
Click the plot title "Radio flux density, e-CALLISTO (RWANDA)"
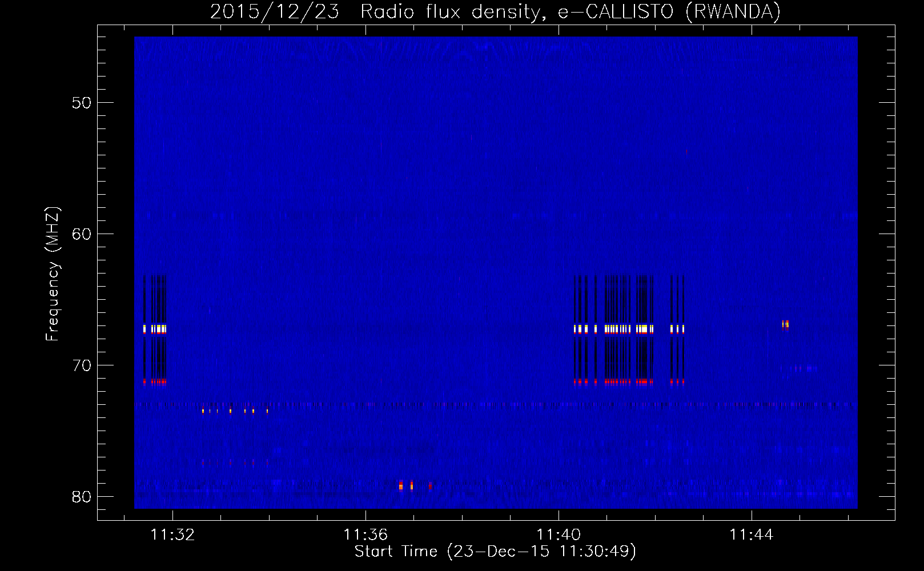pyautogui.click(x=571, y=12)
